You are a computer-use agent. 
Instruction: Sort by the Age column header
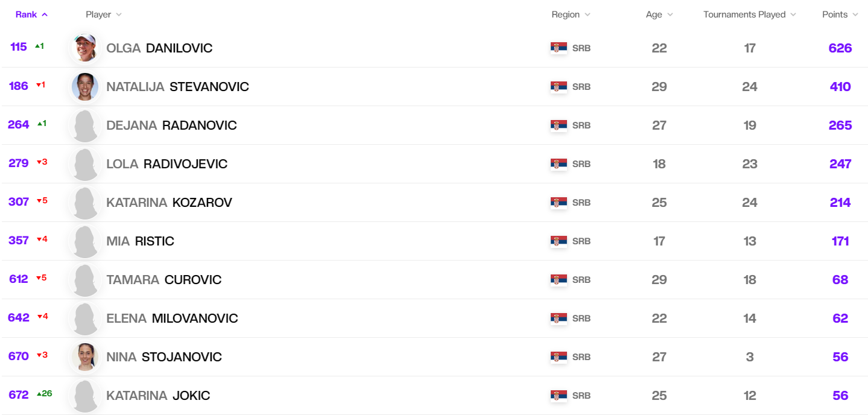tap(659, 14)
